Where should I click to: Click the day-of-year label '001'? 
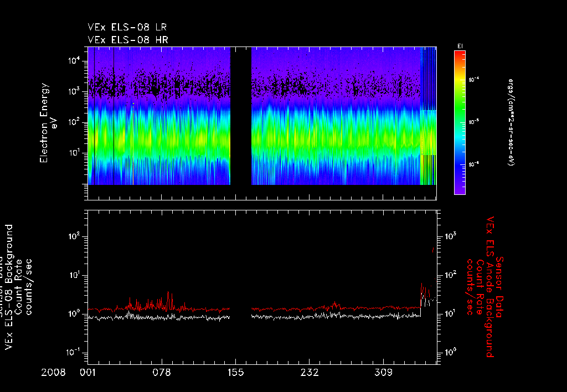(x=88, y=373)
